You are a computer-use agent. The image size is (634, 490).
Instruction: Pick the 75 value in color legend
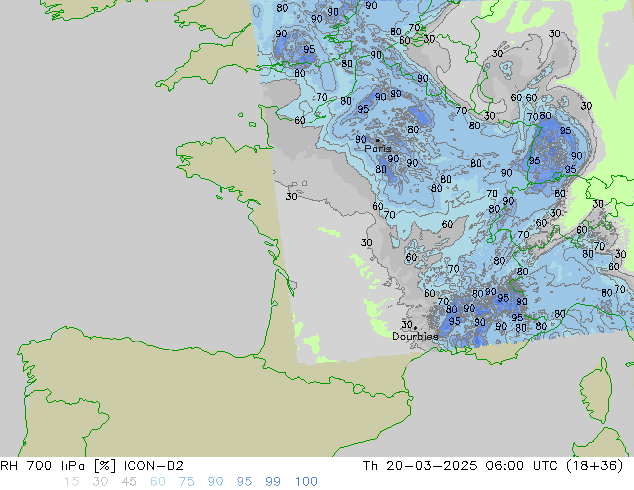(x=187, y=482)
